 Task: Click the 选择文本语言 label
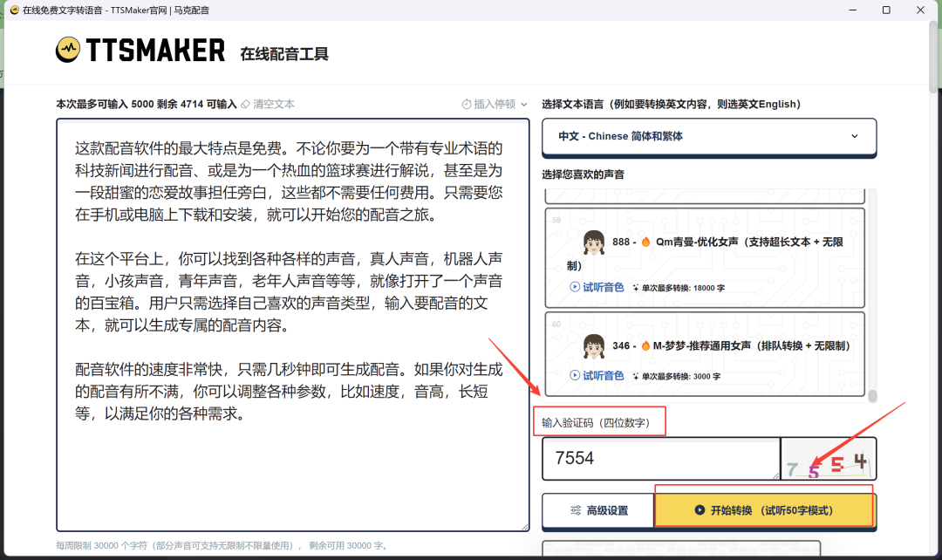671,104
